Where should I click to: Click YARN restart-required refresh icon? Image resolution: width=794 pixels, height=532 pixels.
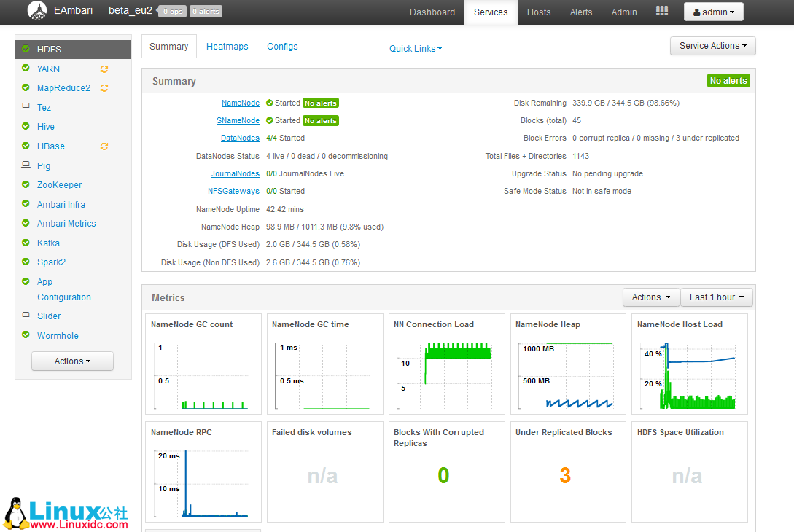[x=104, y=69]
